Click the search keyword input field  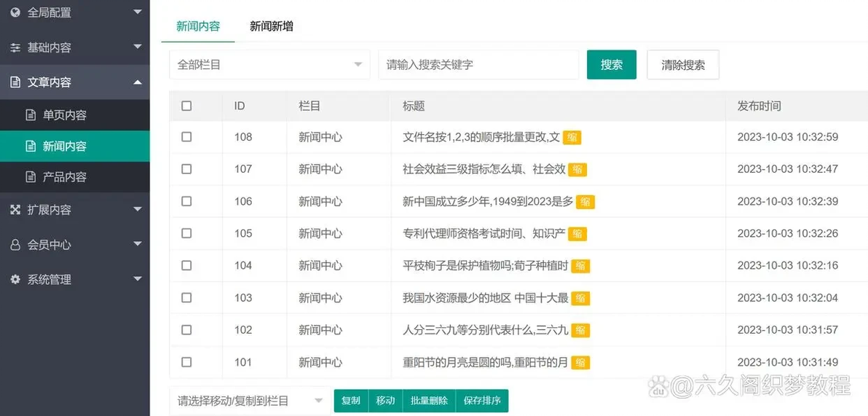[478, 65]
